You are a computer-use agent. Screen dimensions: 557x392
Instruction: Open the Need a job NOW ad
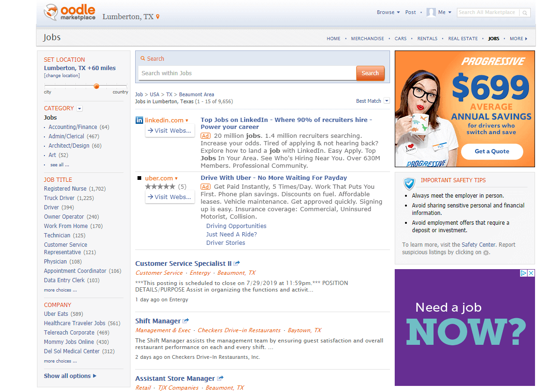465,327
